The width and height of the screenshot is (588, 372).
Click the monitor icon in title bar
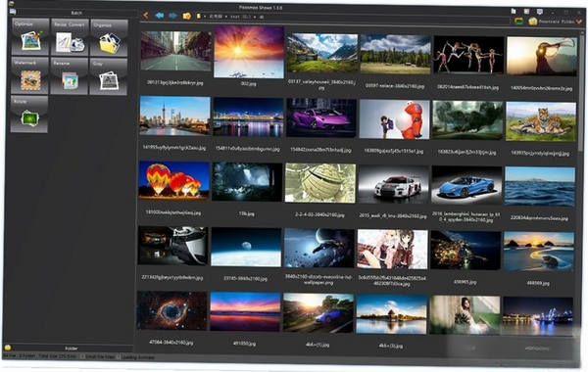(540, 12)
